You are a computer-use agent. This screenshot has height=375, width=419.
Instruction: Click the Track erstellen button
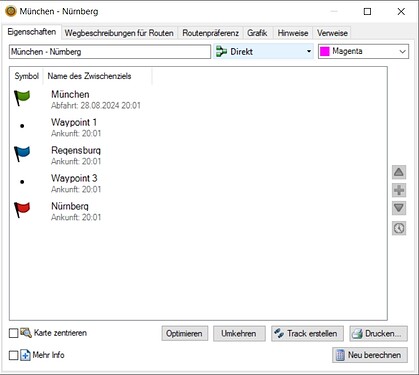tap(307, 333)
